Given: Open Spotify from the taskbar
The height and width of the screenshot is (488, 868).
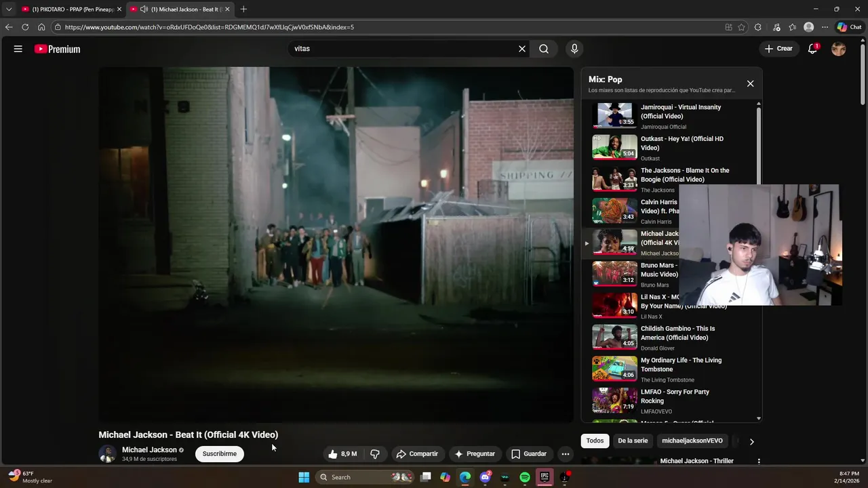Looking at the screenshot, I should tap(525, 477).
